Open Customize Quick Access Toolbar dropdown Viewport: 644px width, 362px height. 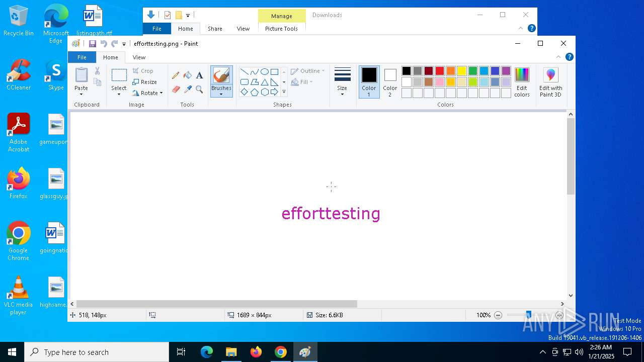pyautogui.click(x=124, y=44)
